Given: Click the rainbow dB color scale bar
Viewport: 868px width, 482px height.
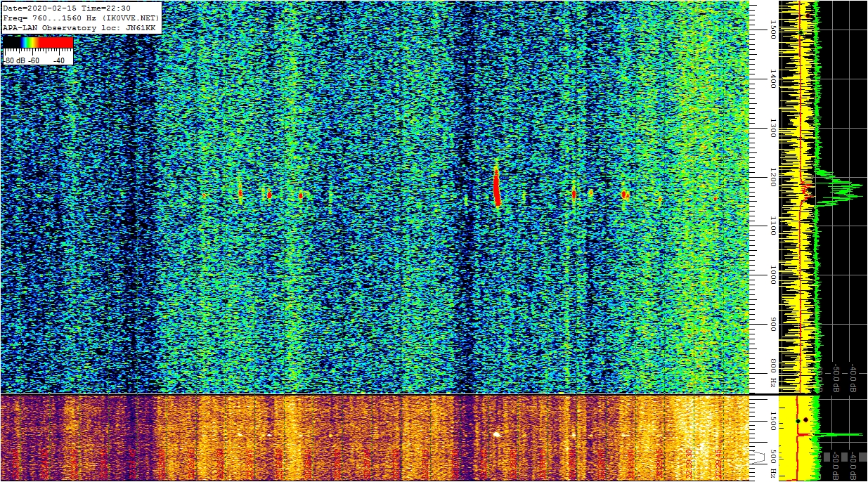Looking at the screenshot, I should [x=38, y=43].
